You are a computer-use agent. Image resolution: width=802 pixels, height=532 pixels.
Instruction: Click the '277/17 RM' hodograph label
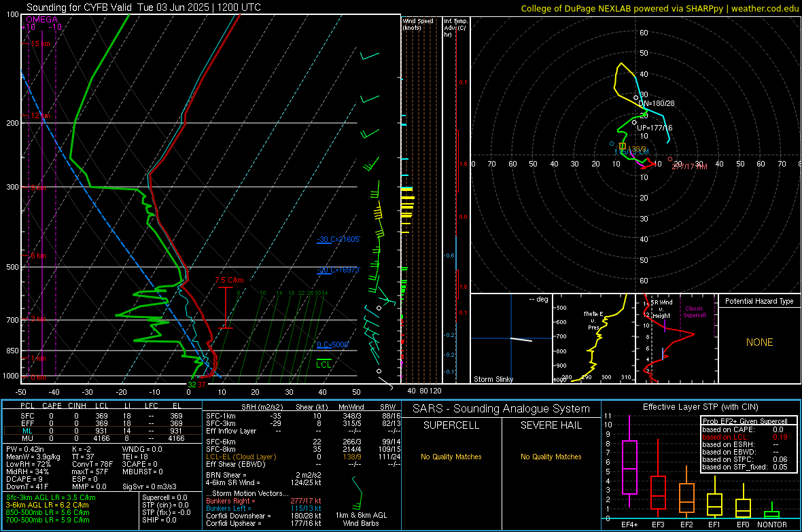[689, 166]
